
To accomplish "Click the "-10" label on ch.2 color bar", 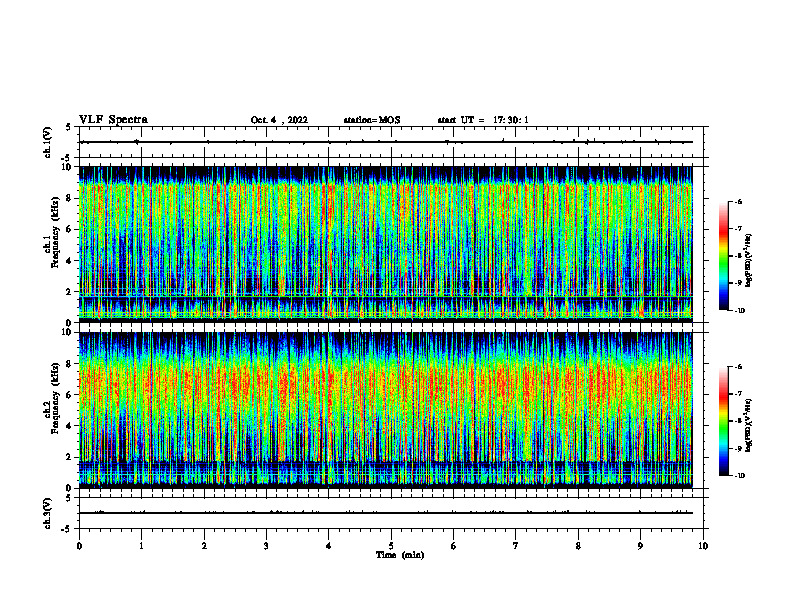I will (740, 476).
